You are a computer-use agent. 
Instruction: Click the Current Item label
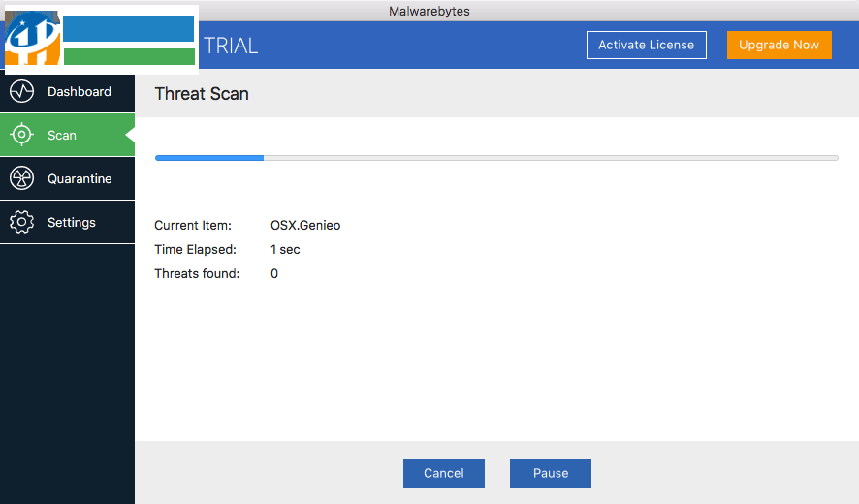193,225
